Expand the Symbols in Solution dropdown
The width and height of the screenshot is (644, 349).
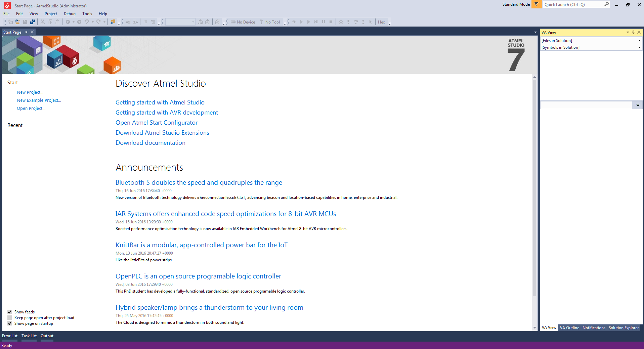639,47
